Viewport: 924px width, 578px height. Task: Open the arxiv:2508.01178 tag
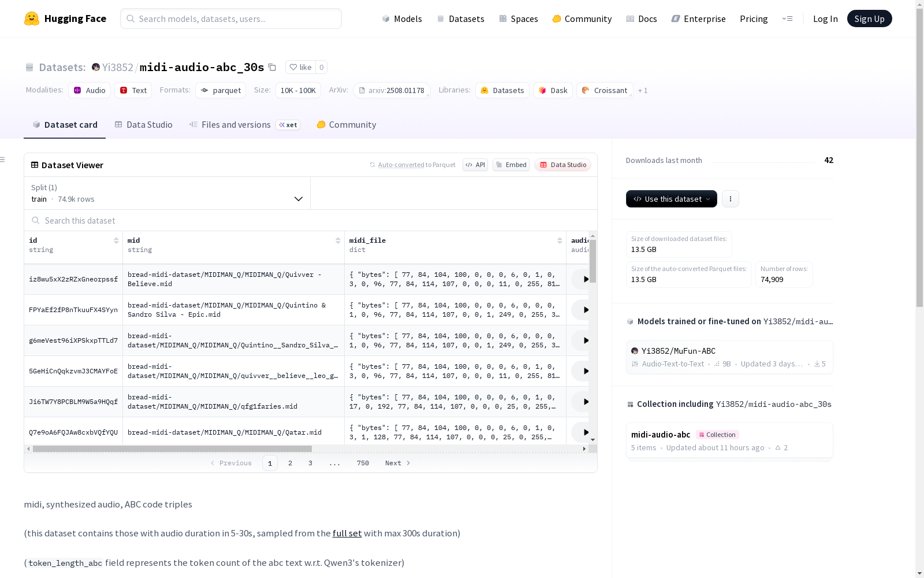point(392,90)
